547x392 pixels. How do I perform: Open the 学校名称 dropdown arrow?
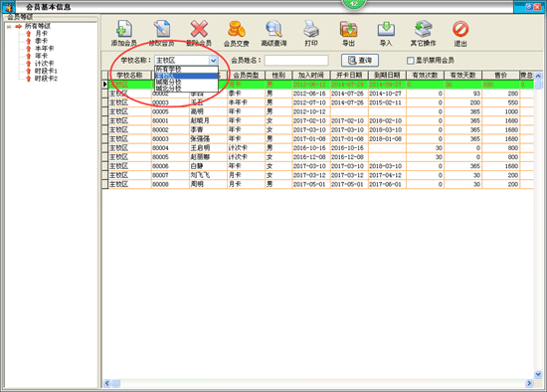tap(213, 61)
